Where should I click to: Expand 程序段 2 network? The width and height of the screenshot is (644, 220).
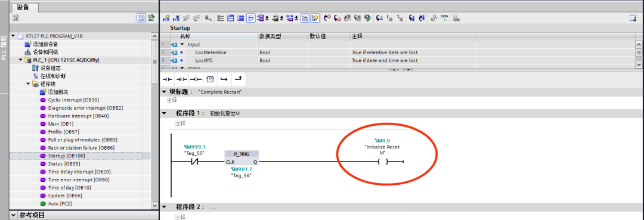pyautogui.click(x=165, y=207)
